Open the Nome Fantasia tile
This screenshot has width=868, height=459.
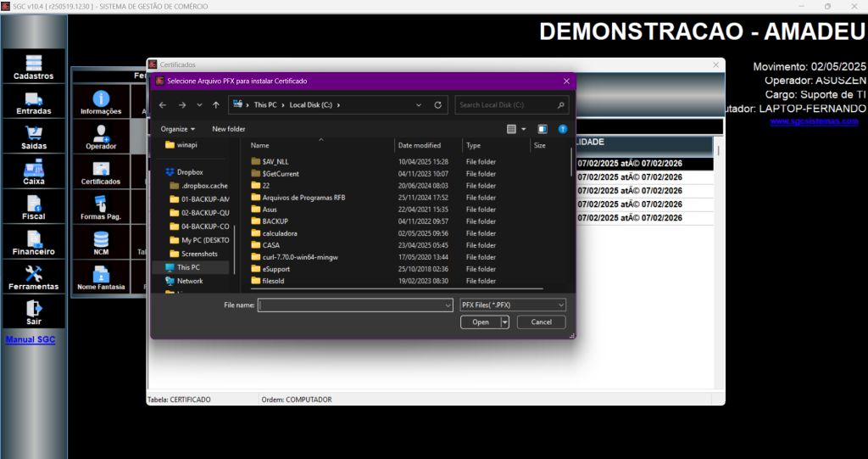pyautogui.click(x=101, y=277)
